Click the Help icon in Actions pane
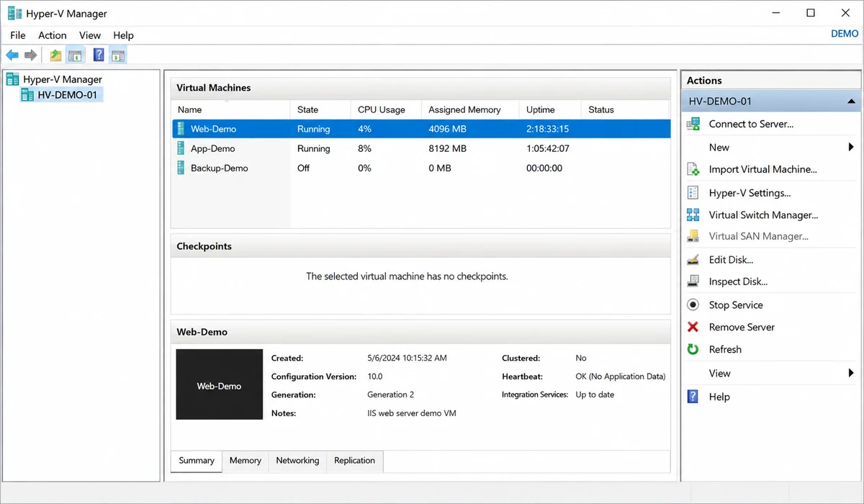 pyautogui.click(x=693, y=397)
